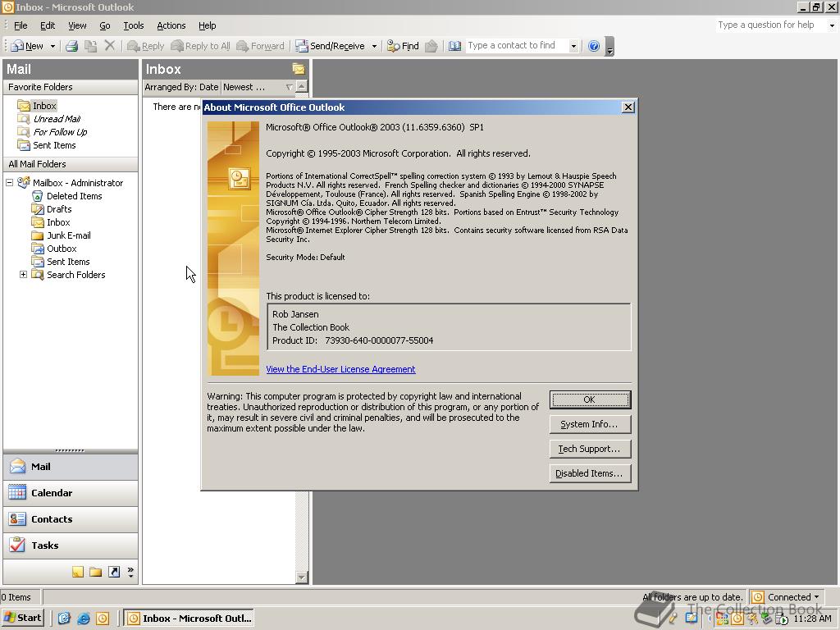Open the Address Book toolbar icon

(x=454, y=46)
